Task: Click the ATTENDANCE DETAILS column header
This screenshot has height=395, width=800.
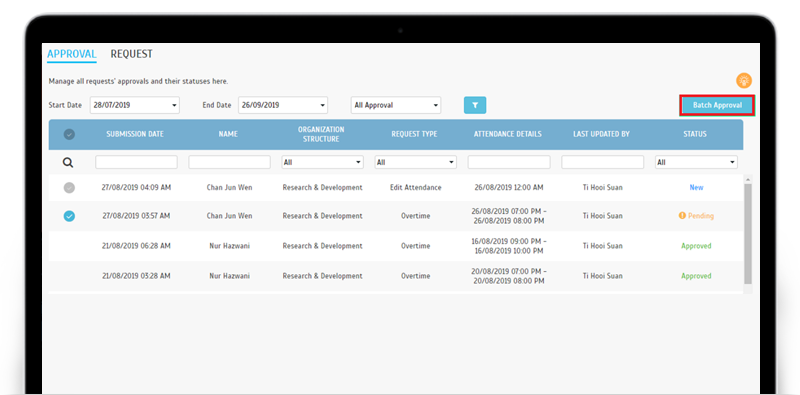Action: [x=508, y=134]
